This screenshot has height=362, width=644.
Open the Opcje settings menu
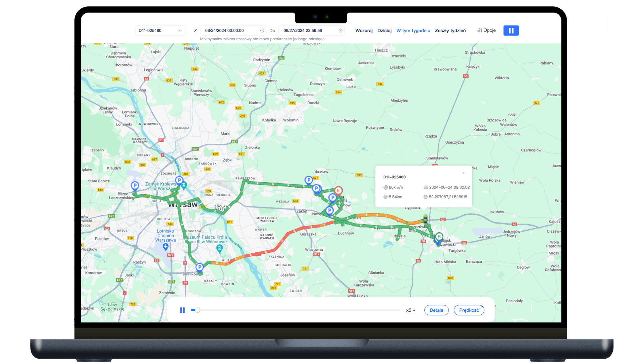pos(486,31)
